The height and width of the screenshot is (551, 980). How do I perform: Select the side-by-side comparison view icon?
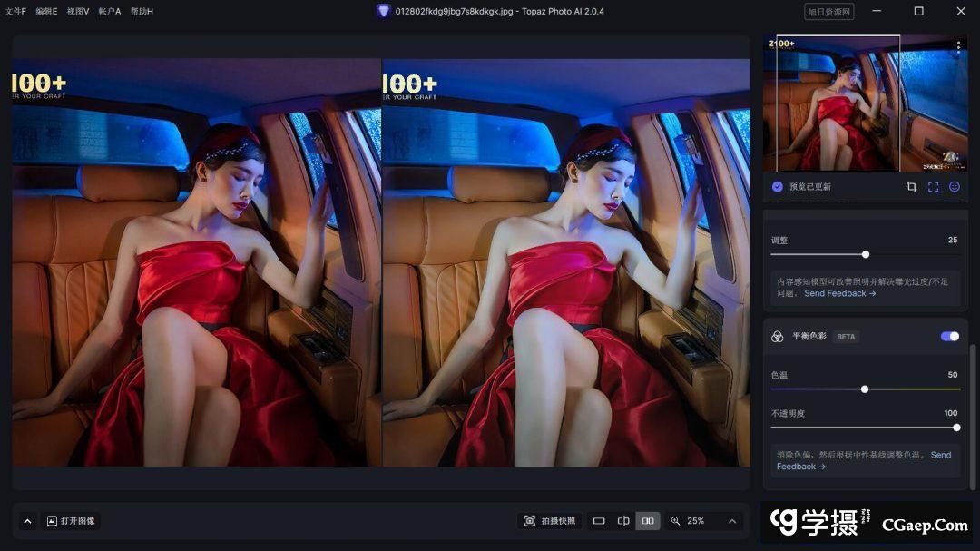click(x=647, y=520)
